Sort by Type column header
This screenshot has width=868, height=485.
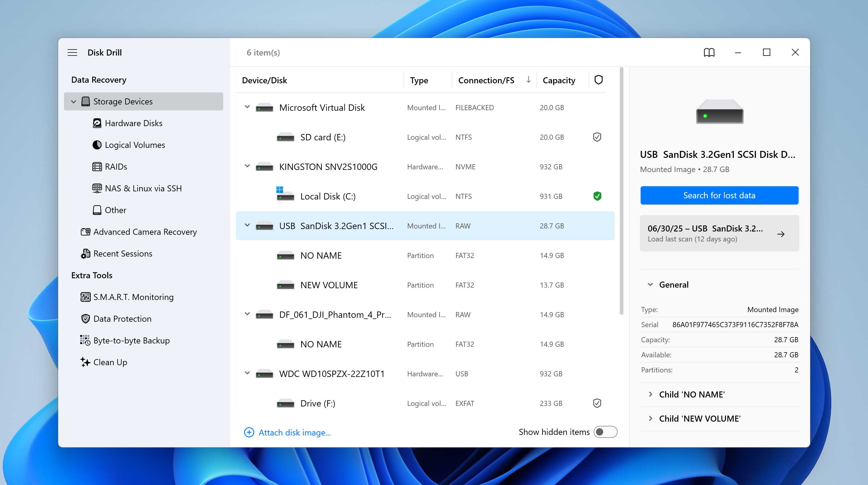(x=419, y=80)
